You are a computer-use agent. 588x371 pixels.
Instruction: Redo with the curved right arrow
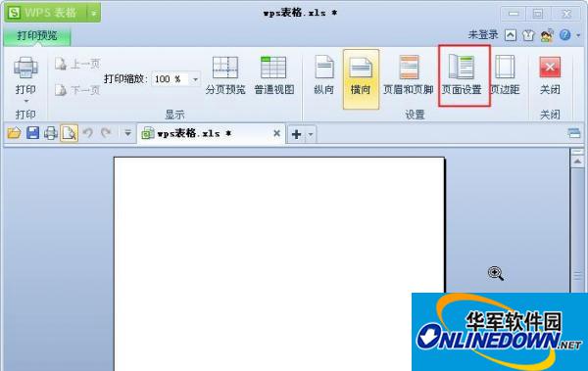(106, 133)
